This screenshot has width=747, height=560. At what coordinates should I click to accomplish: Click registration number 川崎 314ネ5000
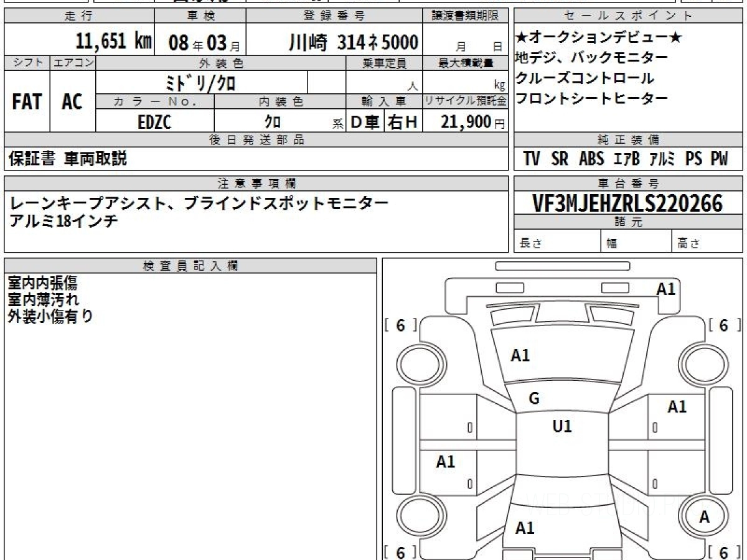(353, 42)
